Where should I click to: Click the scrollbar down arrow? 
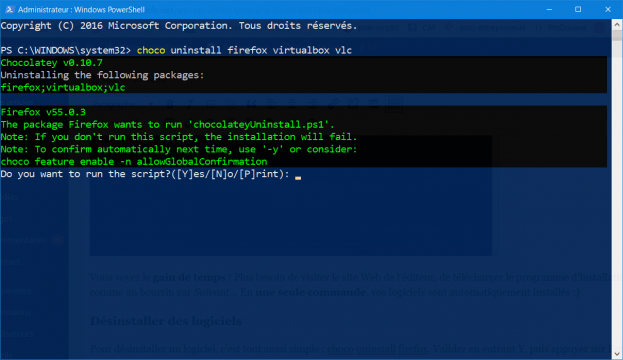617,353
